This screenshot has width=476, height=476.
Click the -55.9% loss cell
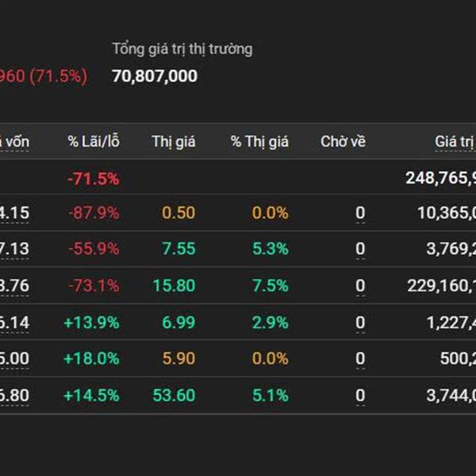click(93, 249)
